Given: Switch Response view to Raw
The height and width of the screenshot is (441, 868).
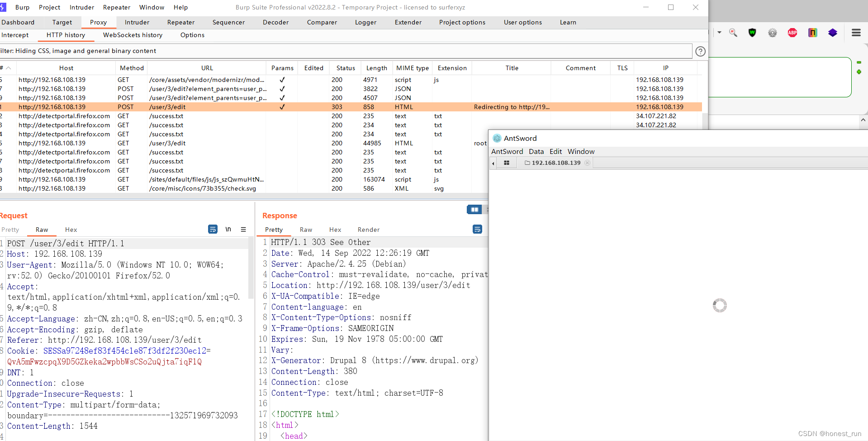Looking at the screenshot, I should [x=306, y=230].
